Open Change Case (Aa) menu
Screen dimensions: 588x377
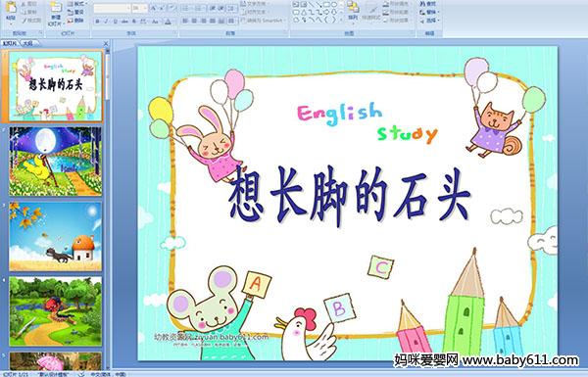(156, 22)
